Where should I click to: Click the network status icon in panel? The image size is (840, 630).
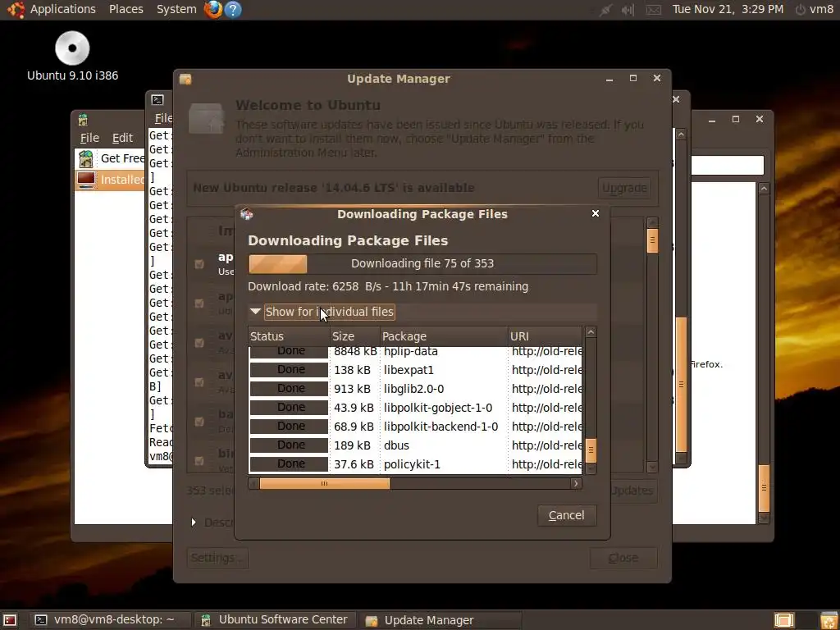click(x=605, y=10)
